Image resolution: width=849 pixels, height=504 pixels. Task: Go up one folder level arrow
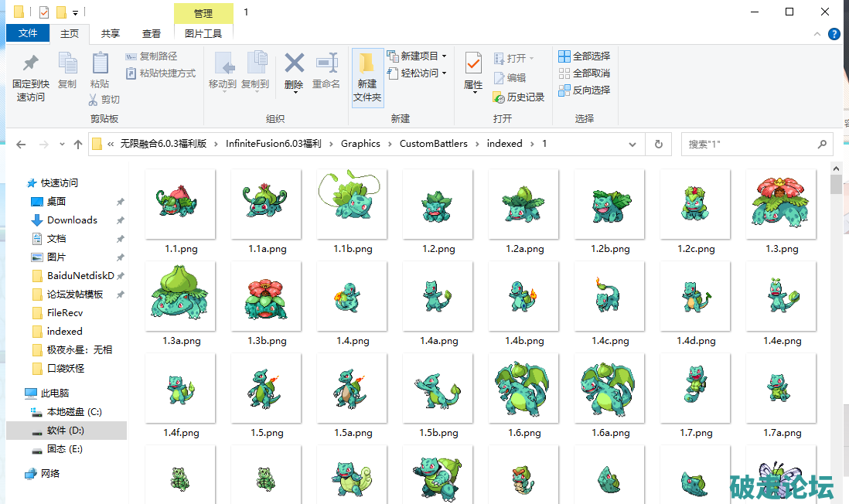pyautogui.click(x=77, y=145)
